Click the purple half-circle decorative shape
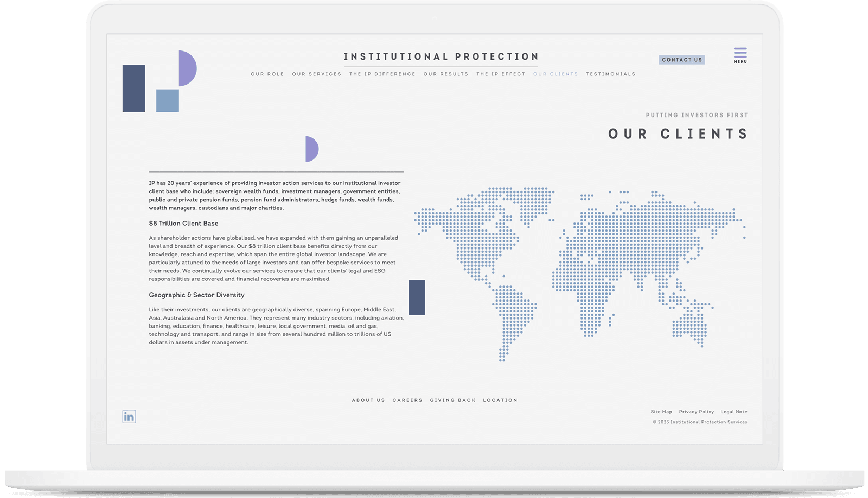The width and height of the screenshot is (868, 498). pyautogui.click(x=311, y=148)
